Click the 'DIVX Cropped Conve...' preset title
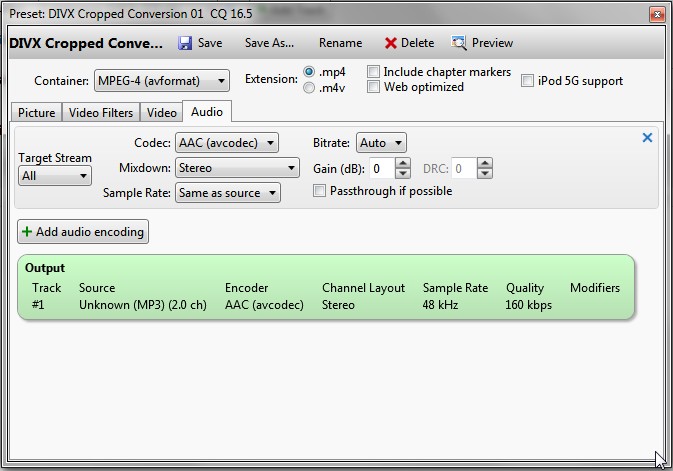The image size is (673, 471). [x=86, y=43]
